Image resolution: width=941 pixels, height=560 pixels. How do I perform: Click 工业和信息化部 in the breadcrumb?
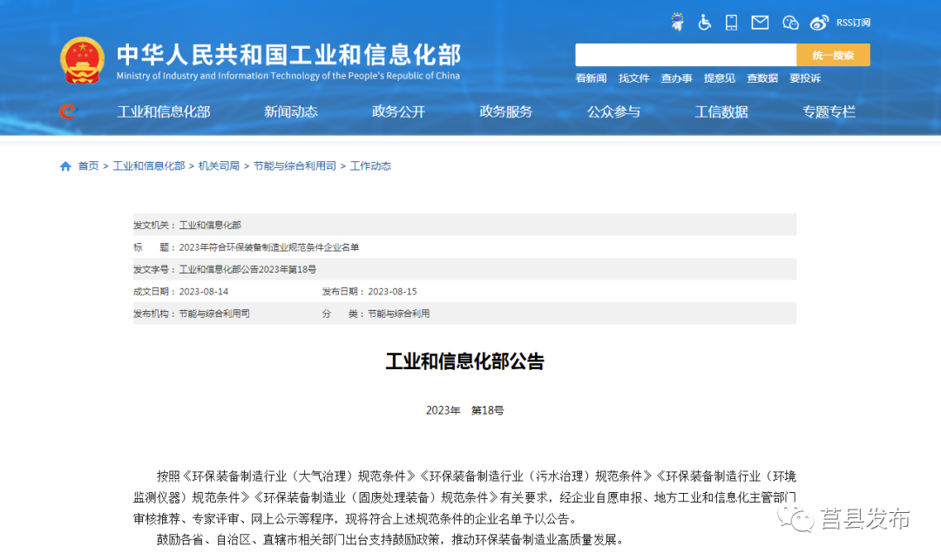coord(149,166)
